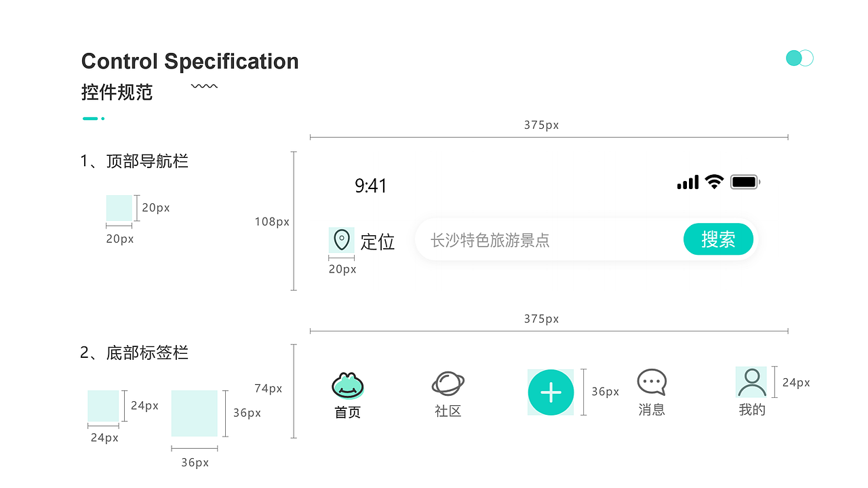This screenshot has width=868, height=488.
Task: Click the Wi-Fi icon in the status bar
Action: pos(714,181)
